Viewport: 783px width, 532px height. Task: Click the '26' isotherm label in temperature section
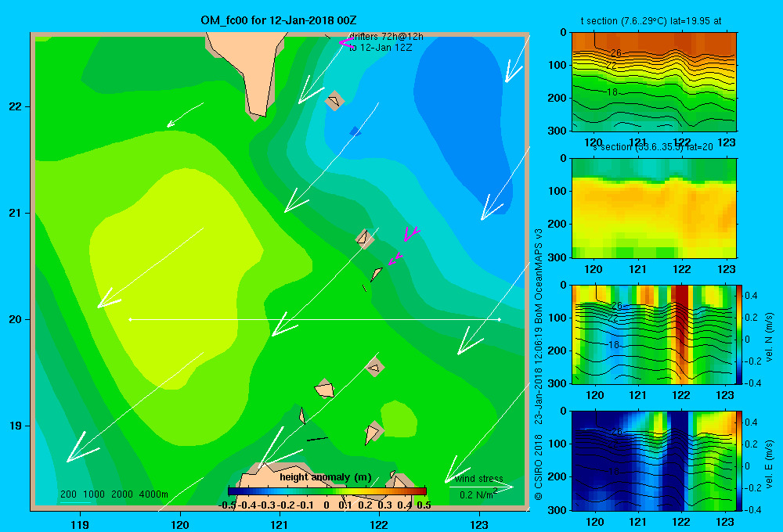(615, 52)
